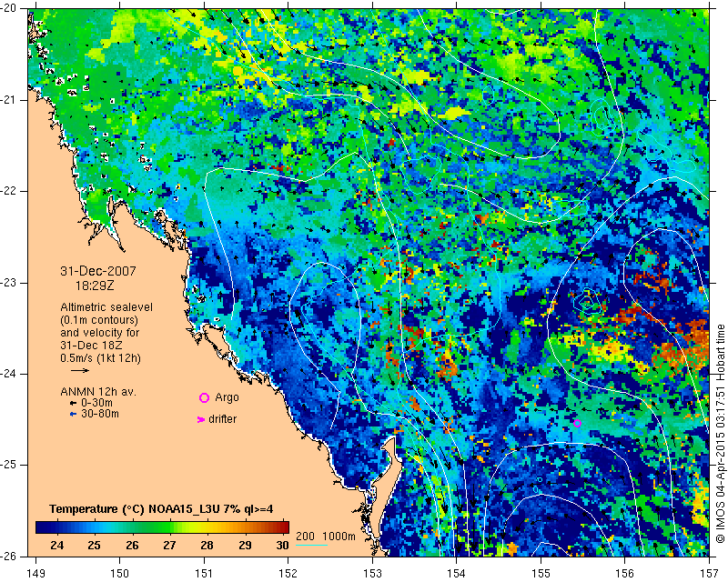
Task: Click the latitude axis label -23
Action: (x=9, y=283)
